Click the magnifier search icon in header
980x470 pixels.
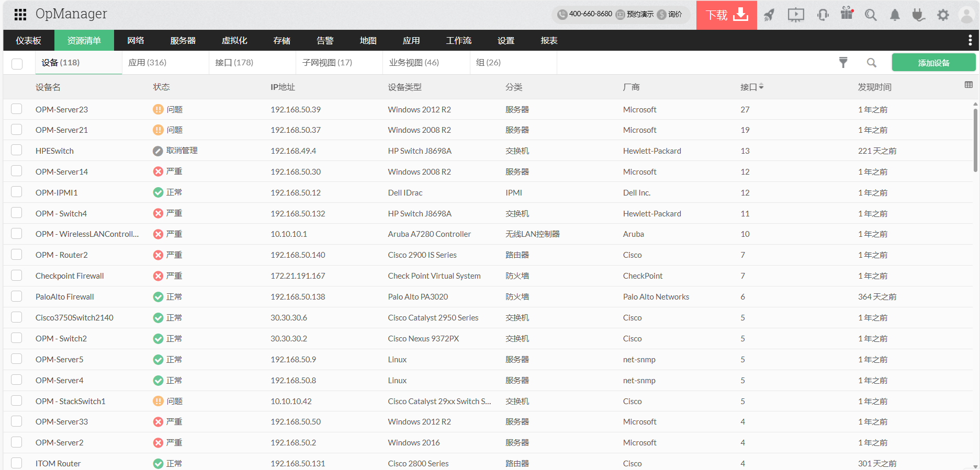point(871,15)
